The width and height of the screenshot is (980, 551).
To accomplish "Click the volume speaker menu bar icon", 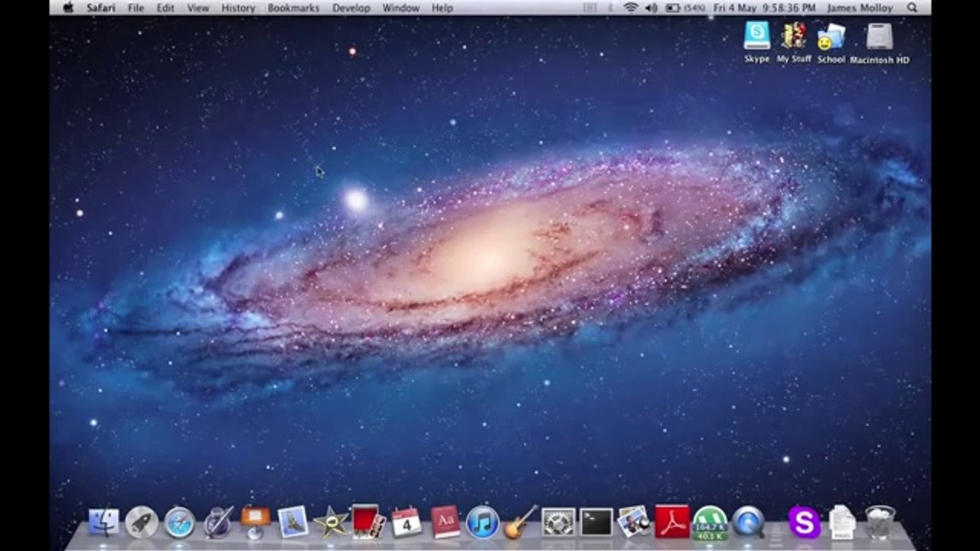I will [652, 8].
